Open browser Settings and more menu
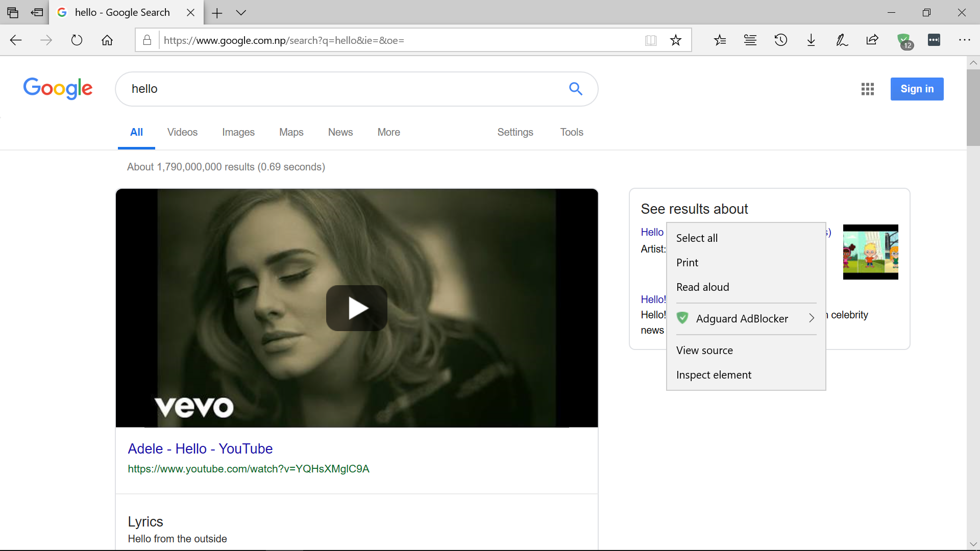This screenshot has width=980, height=551. click(x=964, y=40)
